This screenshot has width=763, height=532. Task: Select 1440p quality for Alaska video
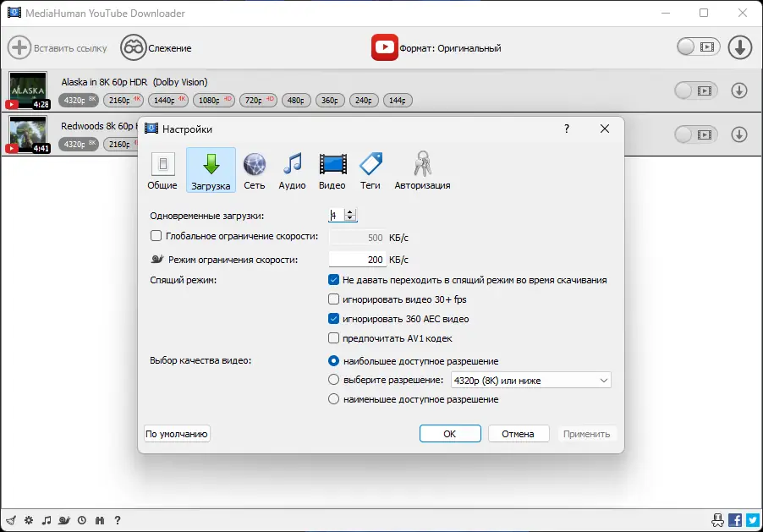click(x=168, y=101)
